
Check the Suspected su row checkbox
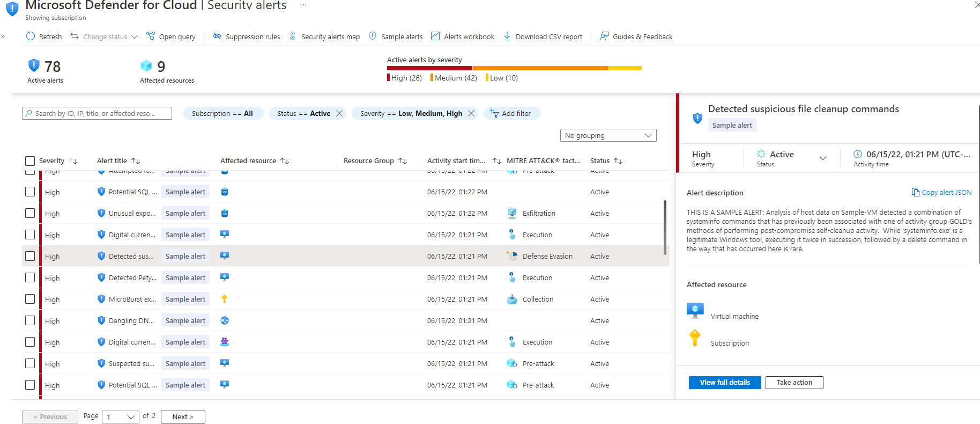click(x=30, y=363)
